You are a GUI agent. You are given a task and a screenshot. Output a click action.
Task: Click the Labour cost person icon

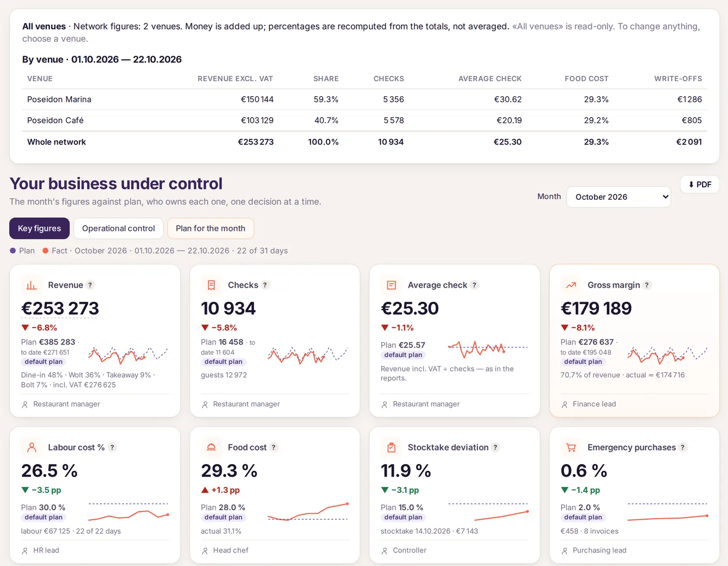(x=32, y=447)
